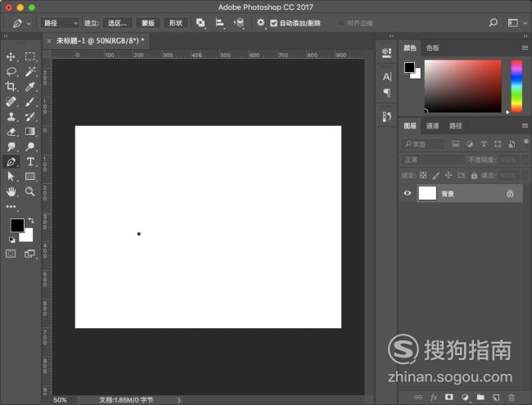Open the Edit Toolbar three-dots menu
The height and width of the screenshot is (405, 532).
tap(11, 206)
